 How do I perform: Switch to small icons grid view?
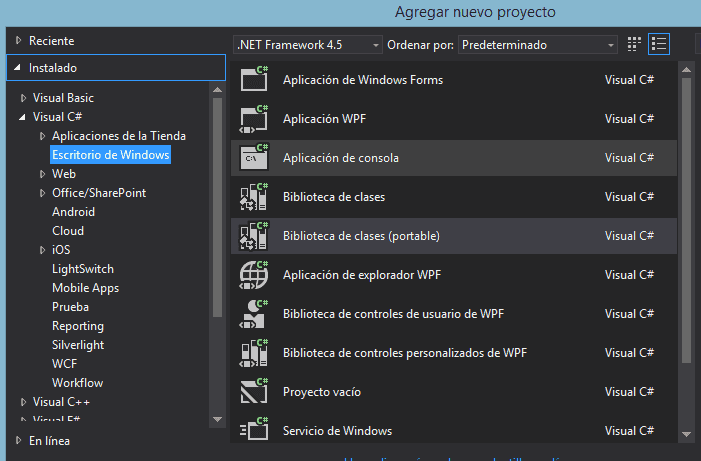coord(634,44)
